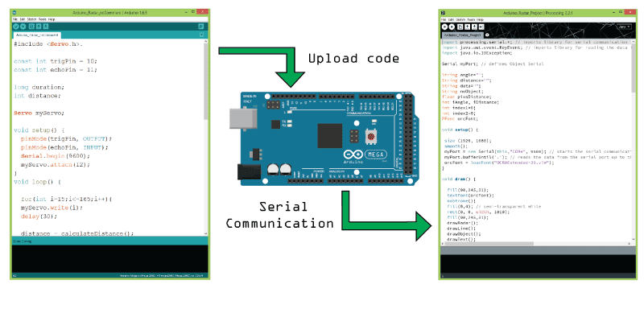This screenshot has width=644, height=309.
Task: Open the Arduino Sketch menu
Action: [31, 19]
